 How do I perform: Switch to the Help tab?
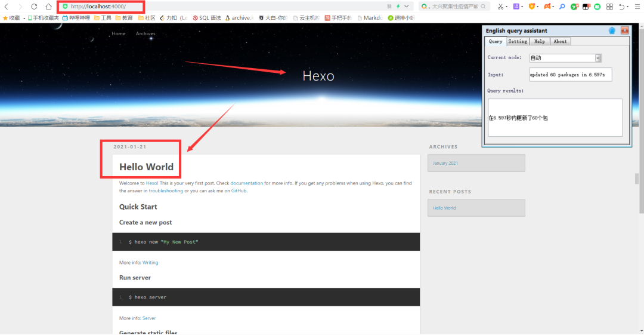539,42
